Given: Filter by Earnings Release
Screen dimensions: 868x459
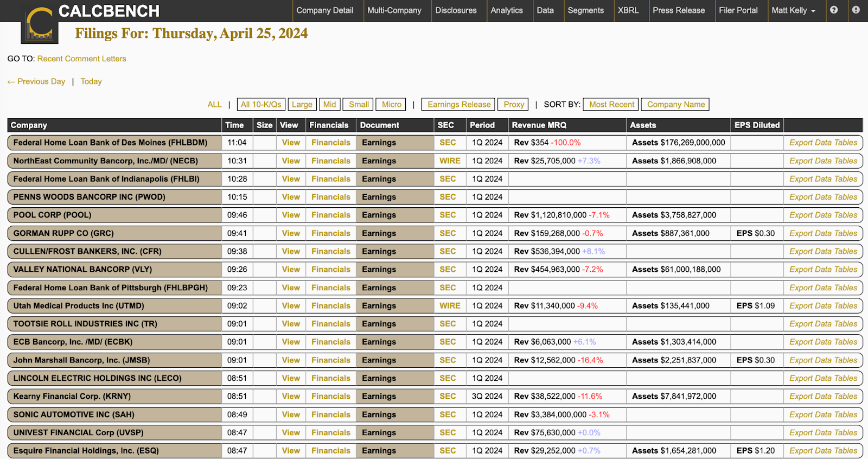Looking at the screenshot, I should (459, 104).
